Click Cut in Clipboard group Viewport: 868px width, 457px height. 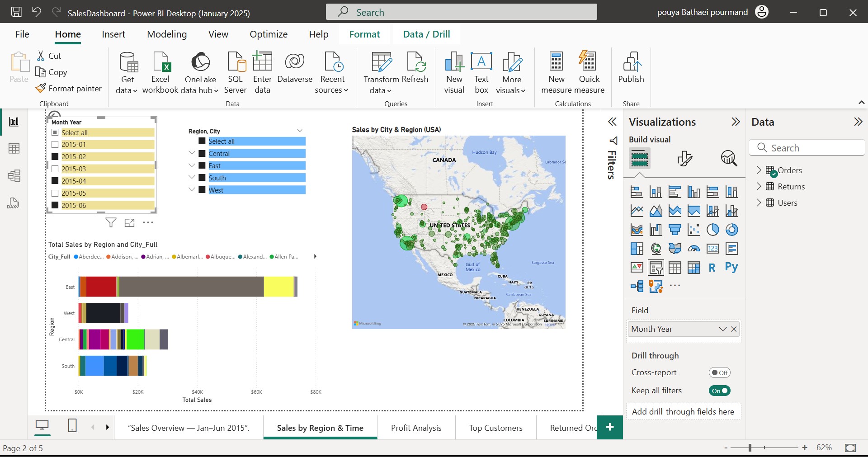pyautogui.click(x=49, y=56)
